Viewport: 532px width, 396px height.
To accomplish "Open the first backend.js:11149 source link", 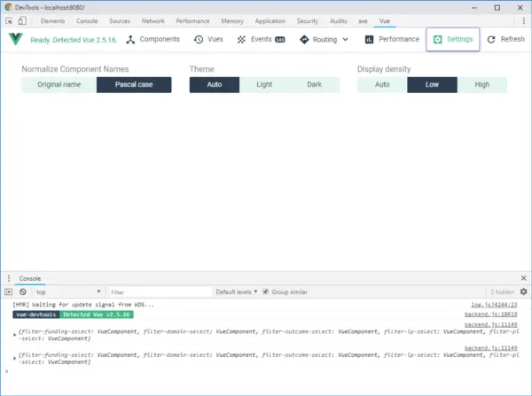I will click(491, 324).
